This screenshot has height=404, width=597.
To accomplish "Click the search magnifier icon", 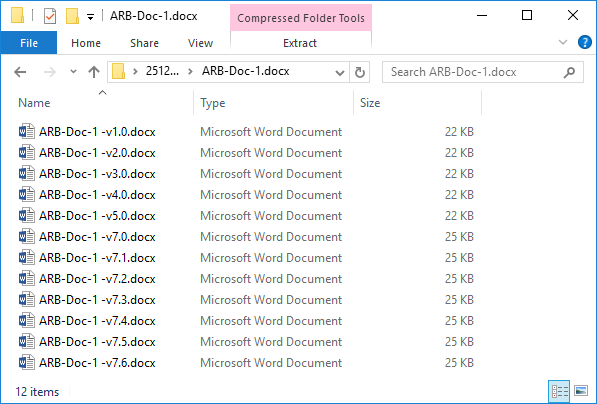I will pos(569,72).
